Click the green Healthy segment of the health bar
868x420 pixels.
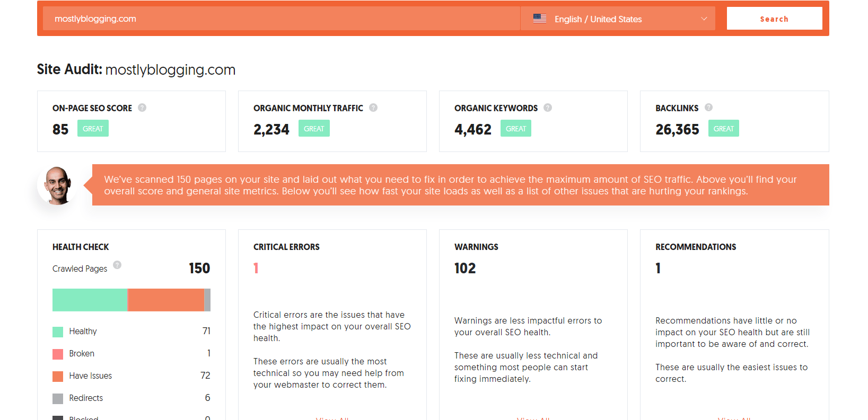tap(90, 300)
